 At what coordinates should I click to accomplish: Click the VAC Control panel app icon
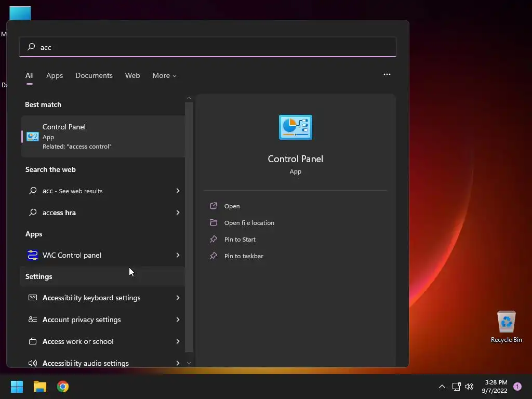33,255
